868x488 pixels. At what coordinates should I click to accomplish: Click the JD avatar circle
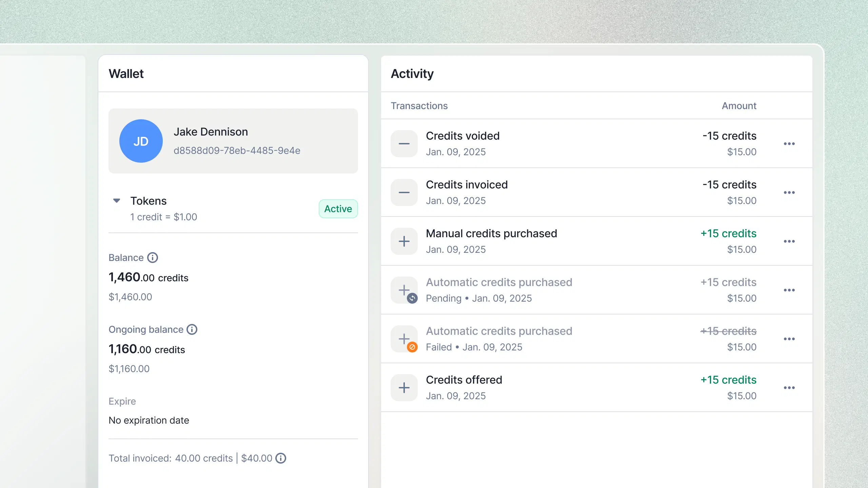pos(141,141)
